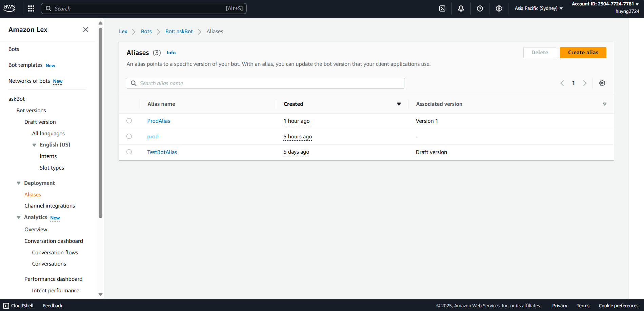Click the sidebar scroll up arrow
Image resolution: width=644 pixels, height=311 pixels.
(x=100, y=23)
